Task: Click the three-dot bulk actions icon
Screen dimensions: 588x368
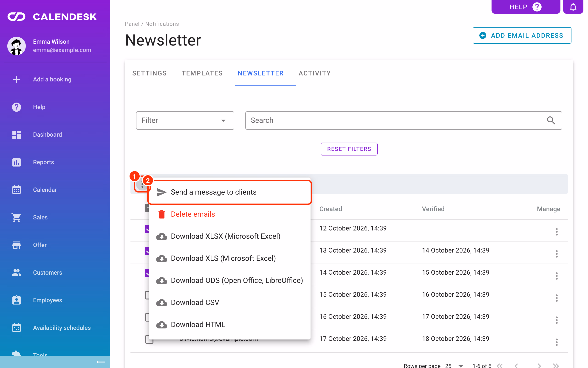Action: [x=142, y=184]
